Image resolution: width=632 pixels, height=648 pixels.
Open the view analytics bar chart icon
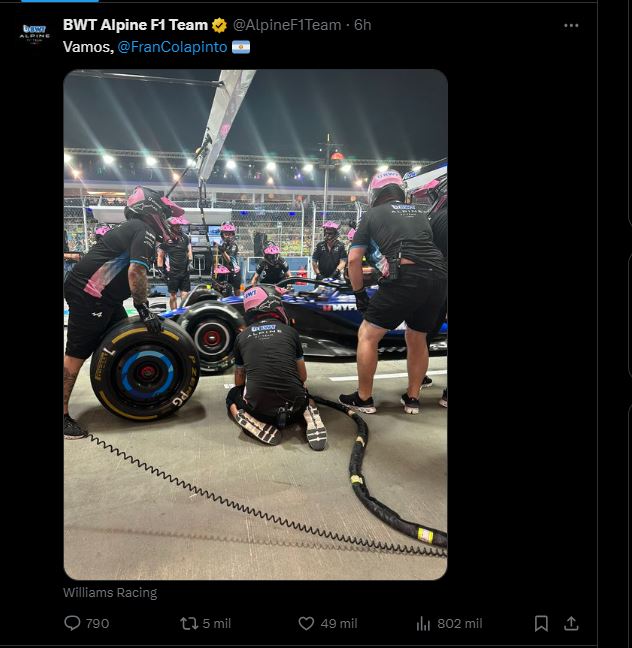(x=423, y=623)
